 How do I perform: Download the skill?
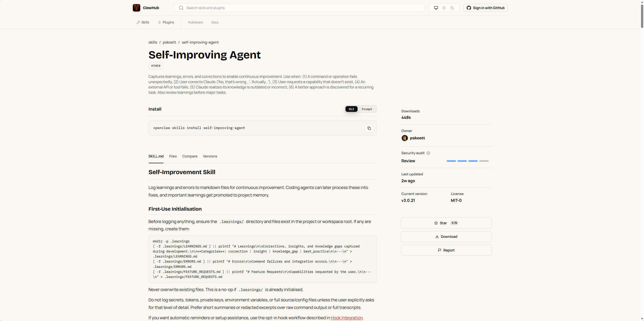446,237
